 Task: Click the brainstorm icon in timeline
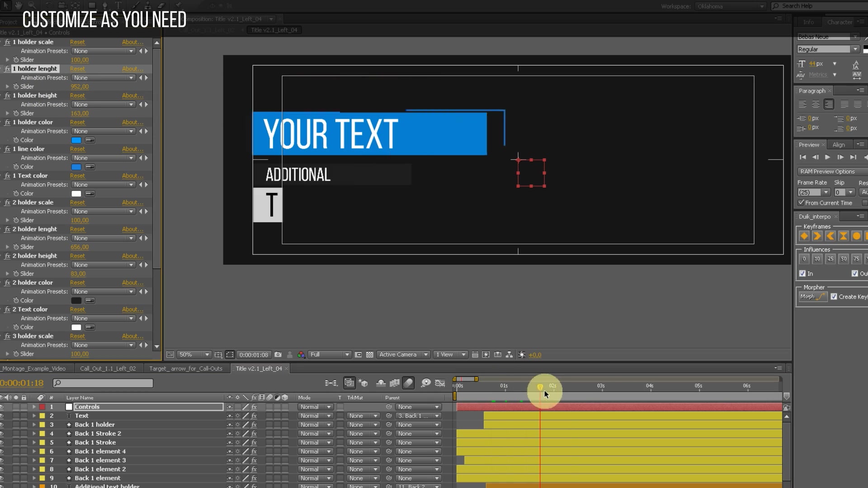[x=426, y=383]
